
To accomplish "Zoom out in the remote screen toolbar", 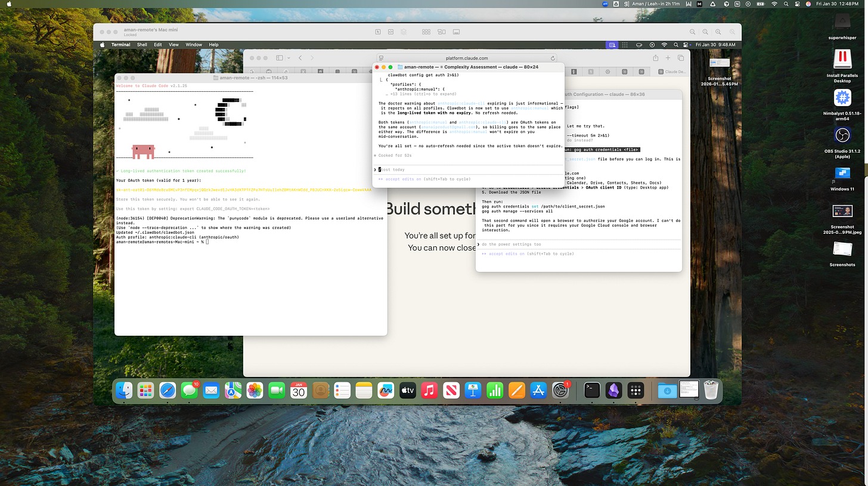I will pyautogui.click(x=692, y=32).
